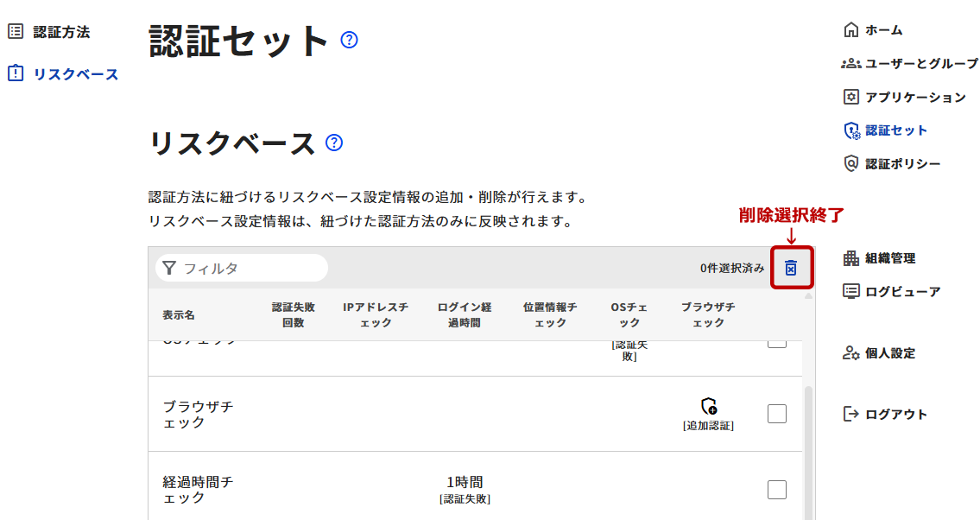Click the フィルタ input field

click(x=250, y=269)
